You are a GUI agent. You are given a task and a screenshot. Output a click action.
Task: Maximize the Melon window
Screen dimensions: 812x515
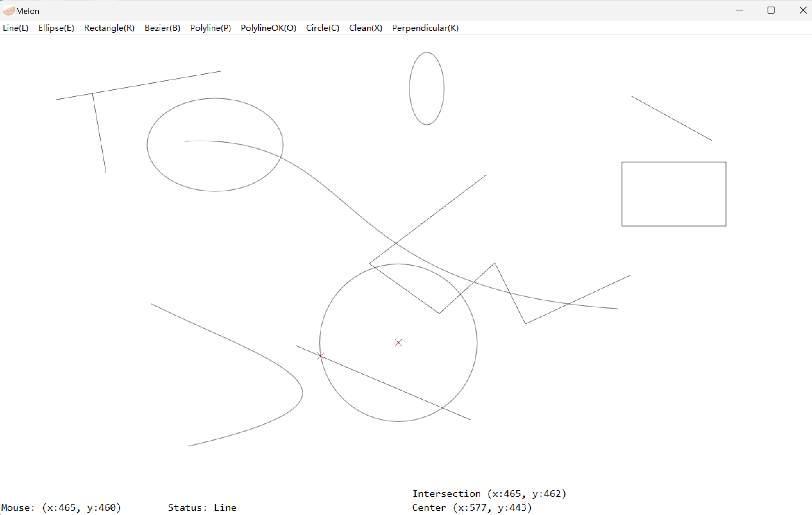pyautogui.click(x=771, y=10)
